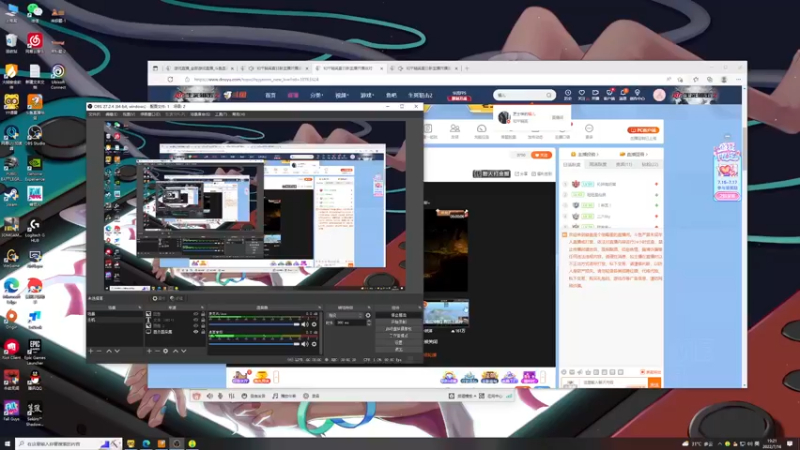Lock the topmost OBS source
Image resolution: width=800 pixels, height=450 pixels.
[x=203, y=314]
